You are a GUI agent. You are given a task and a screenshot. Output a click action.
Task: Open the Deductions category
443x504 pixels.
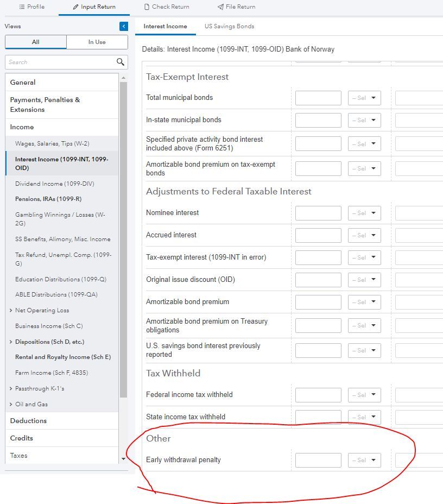tap(28, 421)
